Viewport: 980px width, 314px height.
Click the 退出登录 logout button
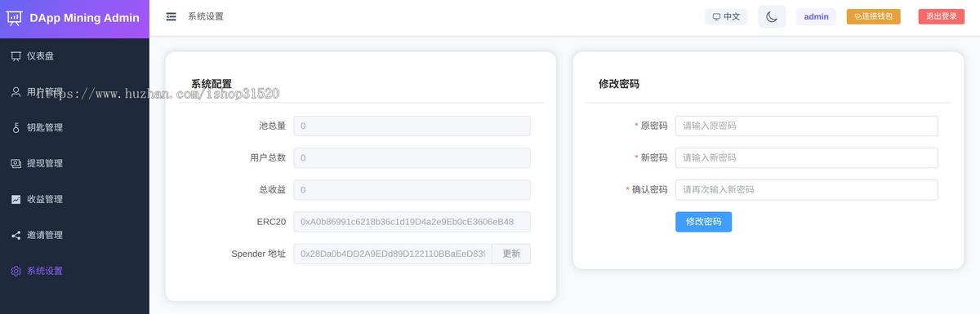pyautogui.click(x=942, y=16)
